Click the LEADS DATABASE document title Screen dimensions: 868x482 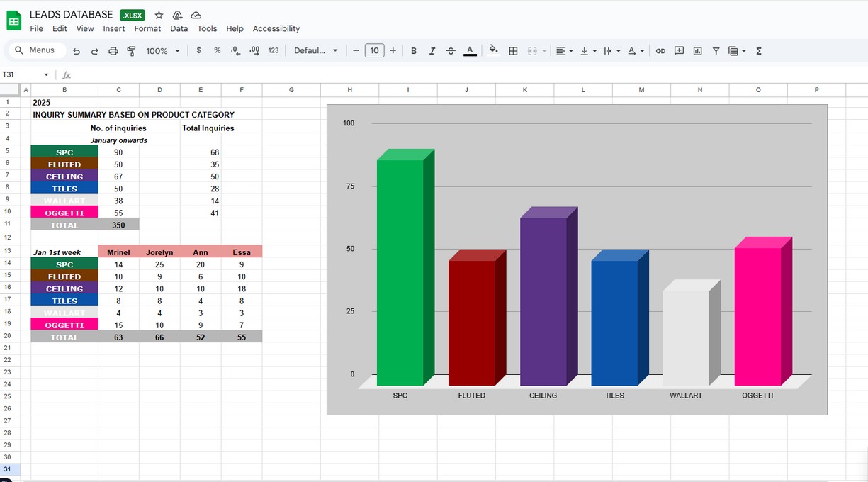[71, 14]
